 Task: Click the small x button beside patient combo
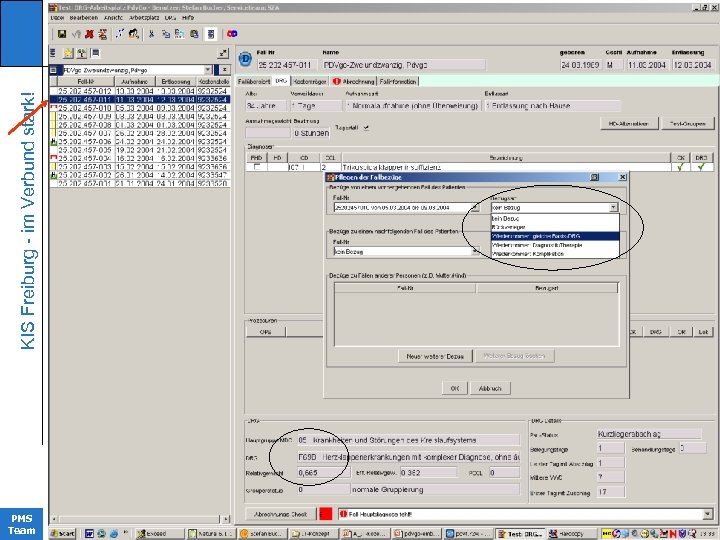[225, 70]
